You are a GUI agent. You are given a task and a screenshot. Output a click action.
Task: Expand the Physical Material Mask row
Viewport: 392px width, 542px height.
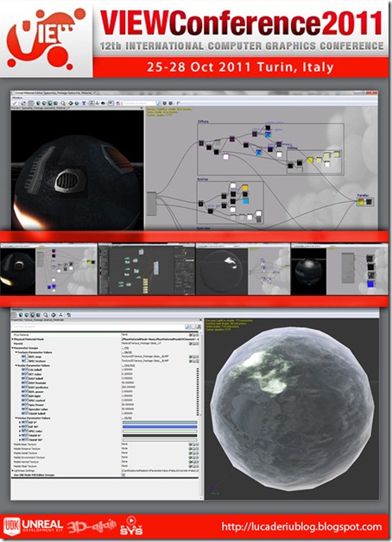click(x=13, y=339)
